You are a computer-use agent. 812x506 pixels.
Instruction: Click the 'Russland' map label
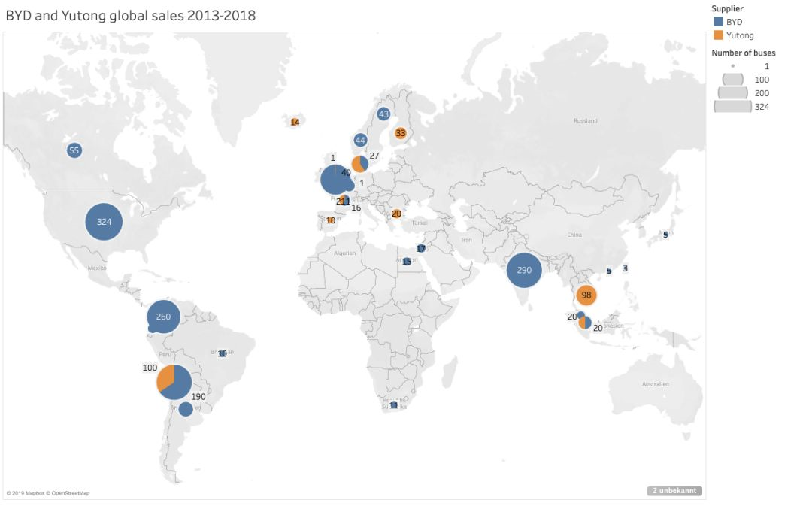(x=586, y=121)
